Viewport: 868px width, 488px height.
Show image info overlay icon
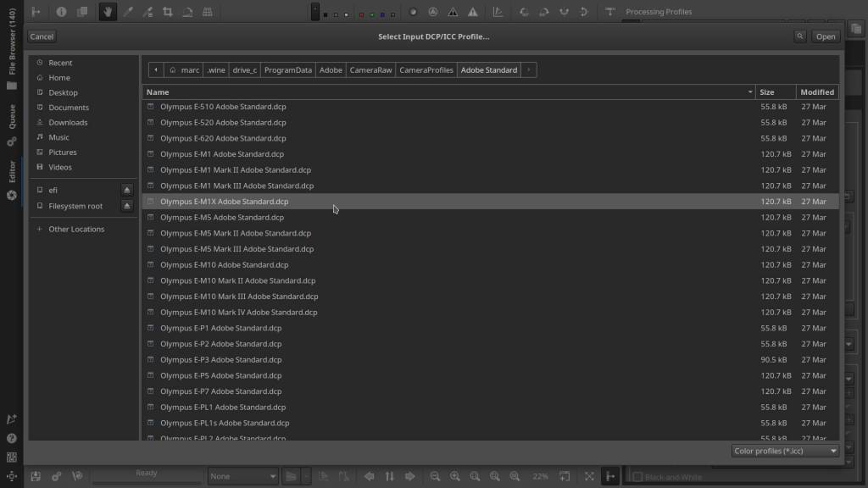[61, 12]
